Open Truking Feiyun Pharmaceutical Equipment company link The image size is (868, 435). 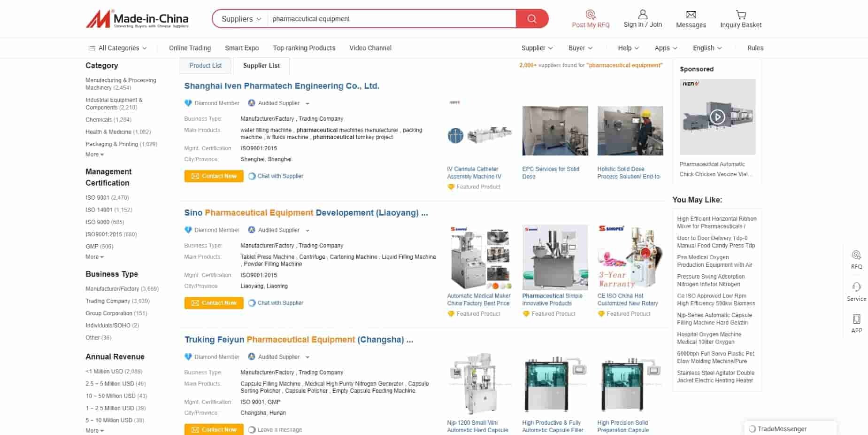(x=299, y=340)
